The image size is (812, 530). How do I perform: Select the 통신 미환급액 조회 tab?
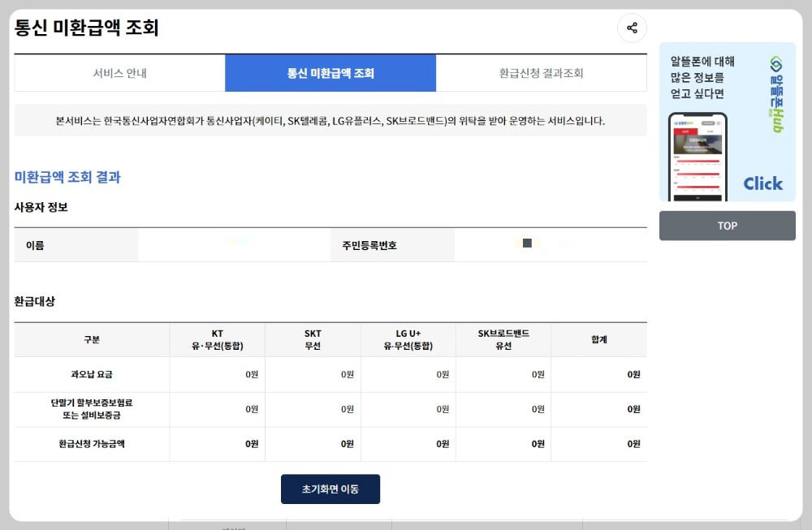330,73
